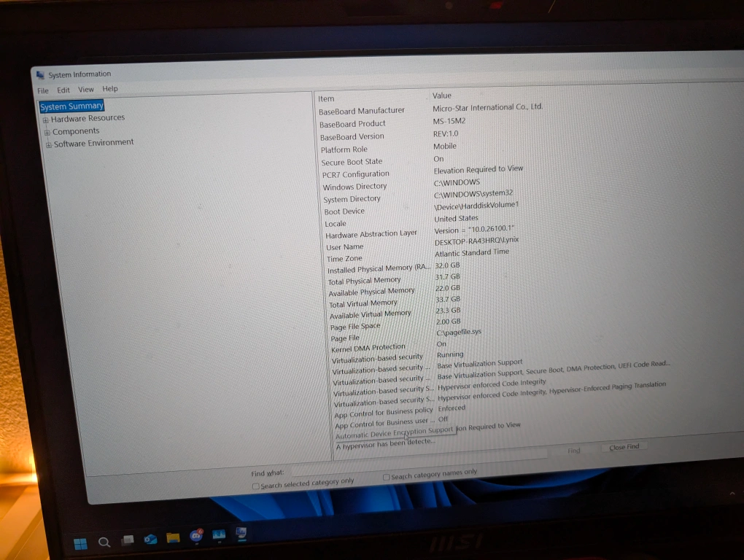
Task: Select the Components tree item
Action: [76, 131]
